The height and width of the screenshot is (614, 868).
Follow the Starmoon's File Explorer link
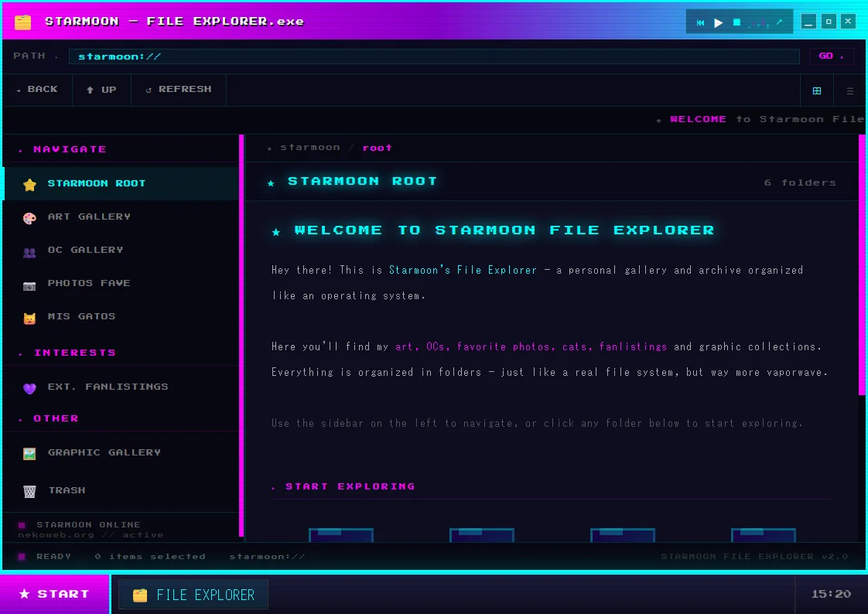[463, 270]
